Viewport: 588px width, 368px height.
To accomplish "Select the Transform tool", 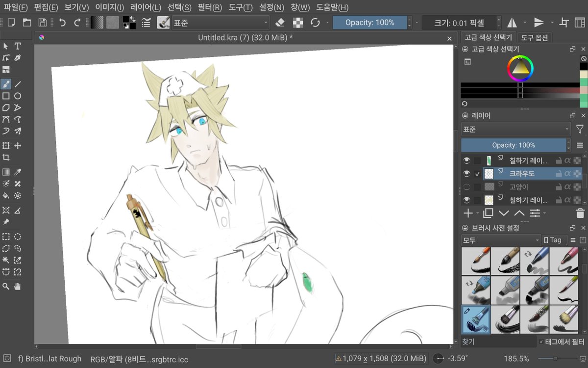I will point(6,146).
